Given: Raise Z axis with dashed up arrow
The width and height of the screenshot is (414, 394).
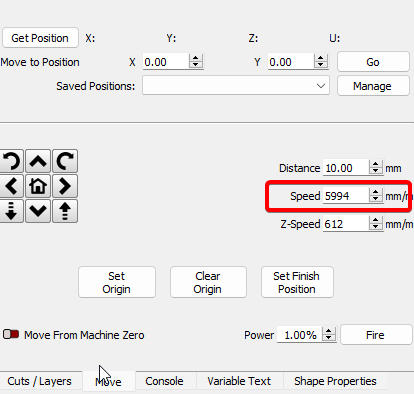Looking at the screenshot, I should click(x=65, y=211).
